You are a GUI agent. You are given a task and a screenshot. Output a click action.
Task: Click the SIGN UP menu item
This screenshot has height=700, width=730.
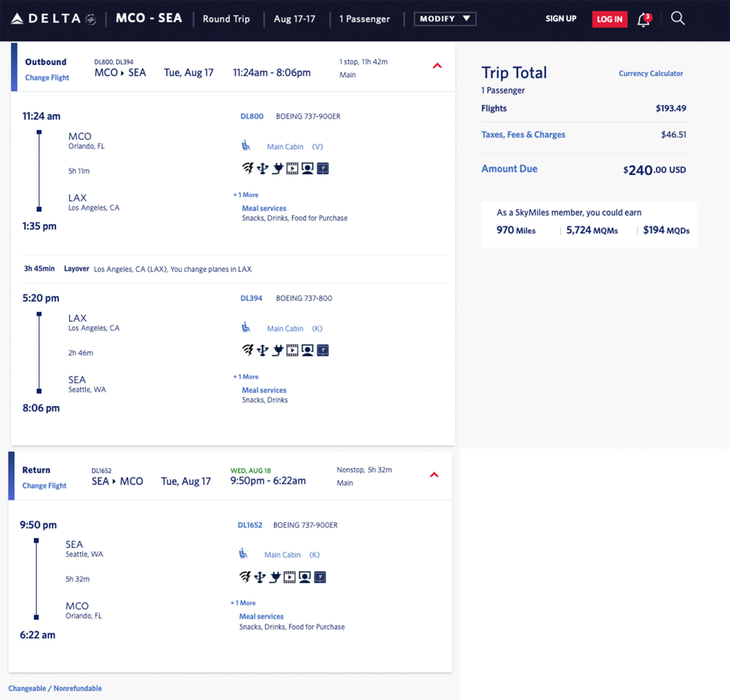coord(561,19)
